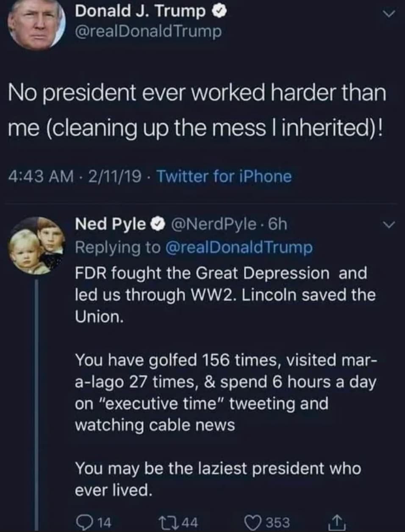Click the 4:43 AM 2/11/19 timestamp
This screenshot has width=405, height=532.
point(75,176)
